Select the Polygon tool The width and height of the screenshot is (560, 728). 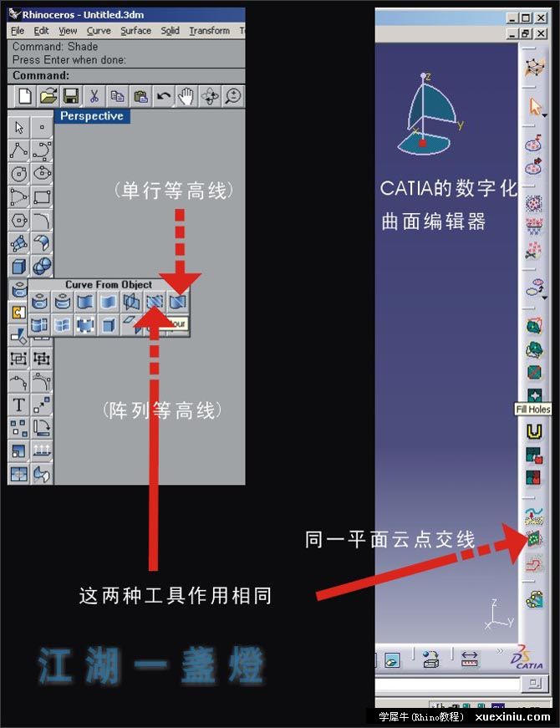tap(19, 220)
